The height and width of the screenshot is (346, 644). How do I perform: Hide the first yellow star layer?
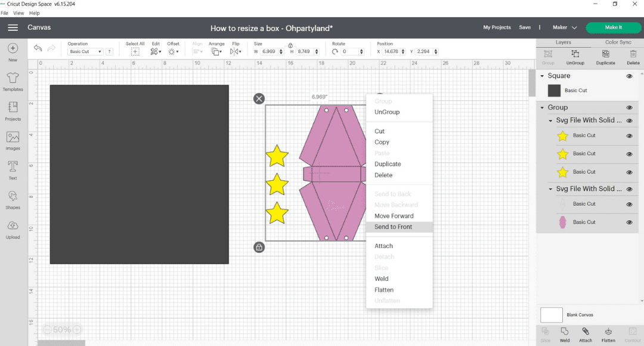coord(629,135)
